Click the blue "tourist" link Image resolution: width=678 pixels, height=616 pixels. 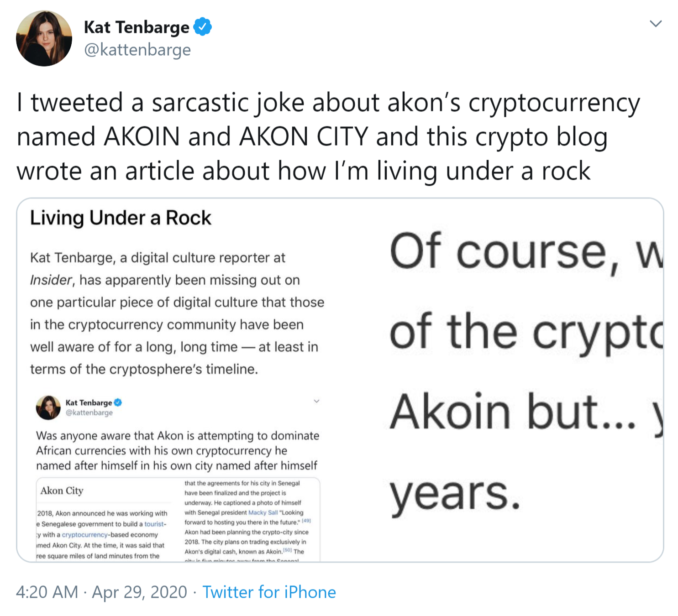(x=155, y=524)
